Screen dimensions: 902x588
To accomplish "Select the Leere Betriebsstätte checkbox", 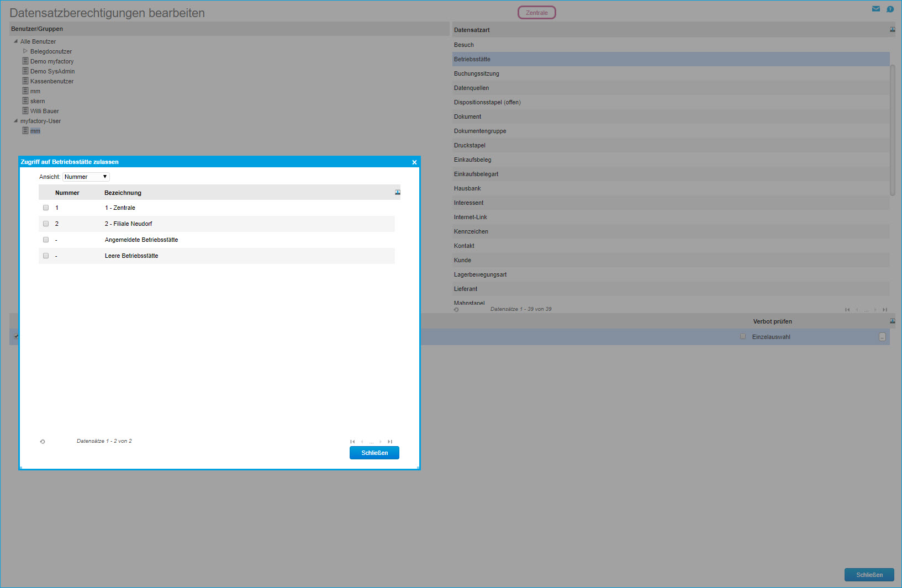I will pyautogui.click(x=46, y=256).
